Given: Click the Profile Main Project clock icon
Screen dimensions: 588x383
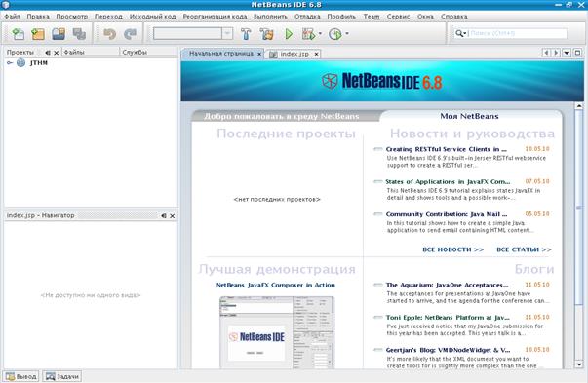Looking at the screenshot, I should pos(334,34).
